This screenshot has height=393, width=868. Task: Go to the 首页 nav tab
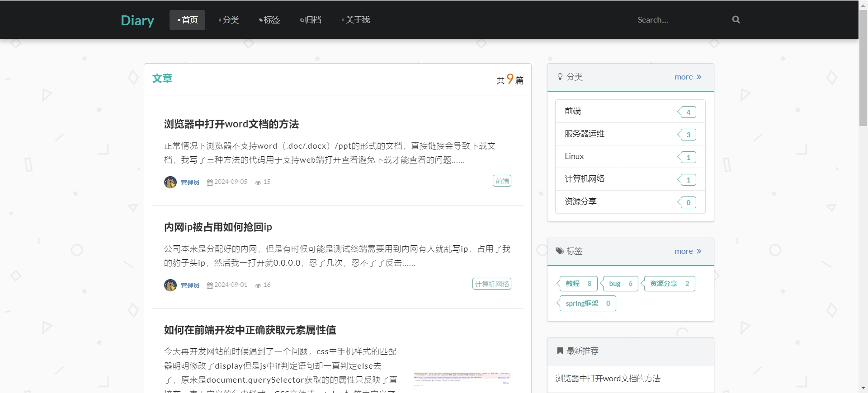click(x=187, y=20)
